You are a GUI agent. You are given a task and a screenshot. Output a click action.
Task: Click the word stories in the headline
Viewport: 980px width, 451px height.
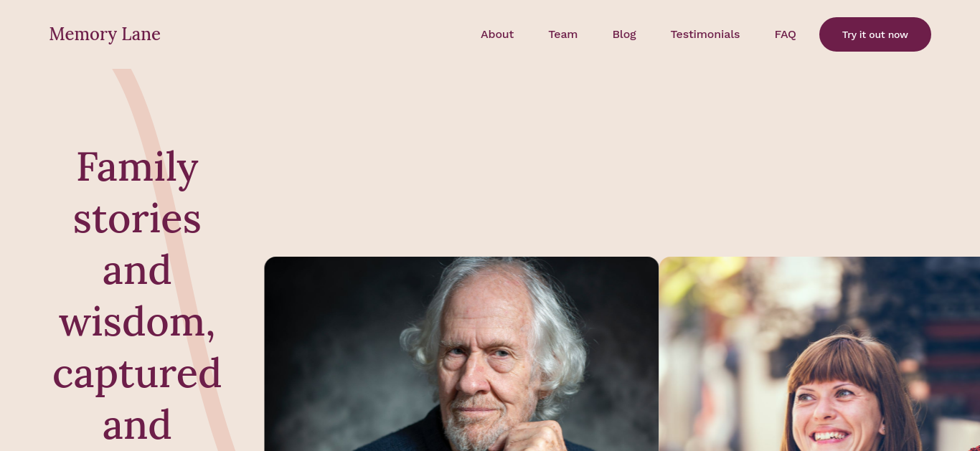tap(137, 219)
